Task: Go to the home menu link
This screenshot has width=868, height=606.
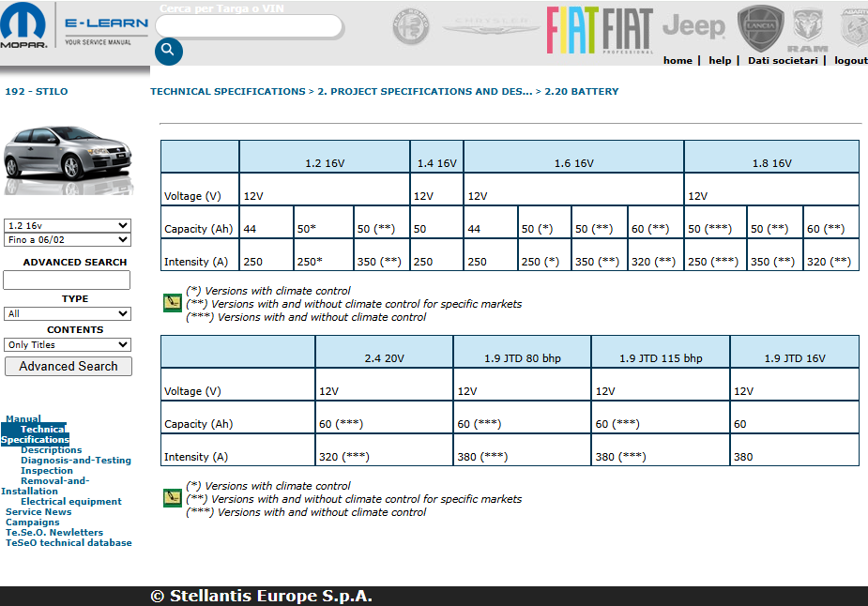Action: (x=678, y=60)
